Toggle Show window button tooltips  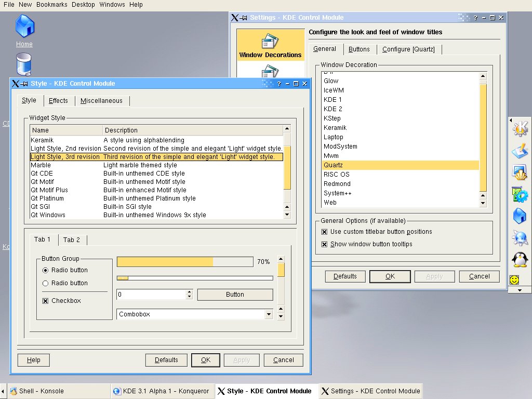click(x=324, y=244)
